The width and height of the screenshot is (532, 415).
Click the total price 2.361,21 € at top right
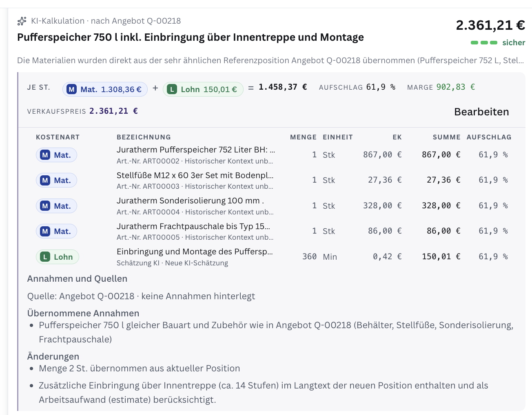(490, 25)
